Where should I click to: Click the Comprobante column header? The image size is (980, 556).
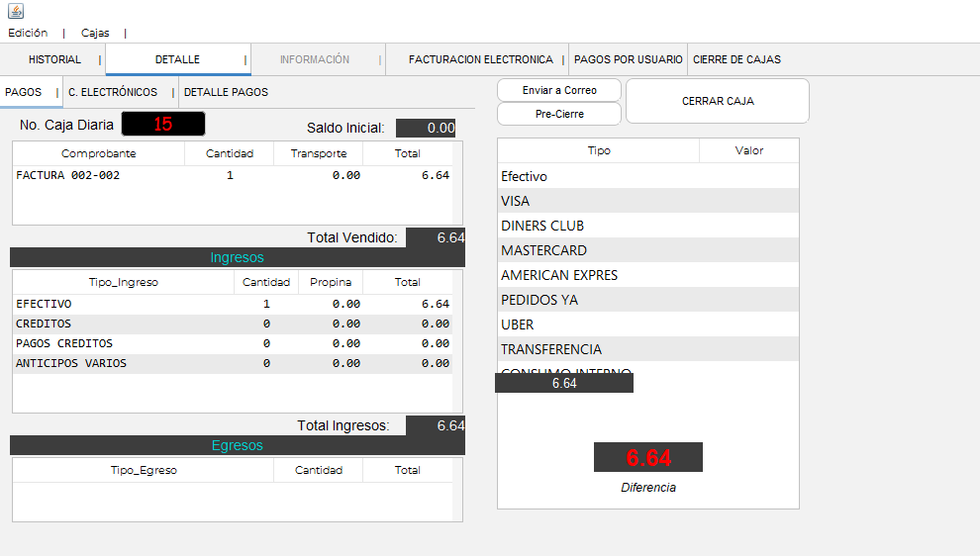point(98,153)
